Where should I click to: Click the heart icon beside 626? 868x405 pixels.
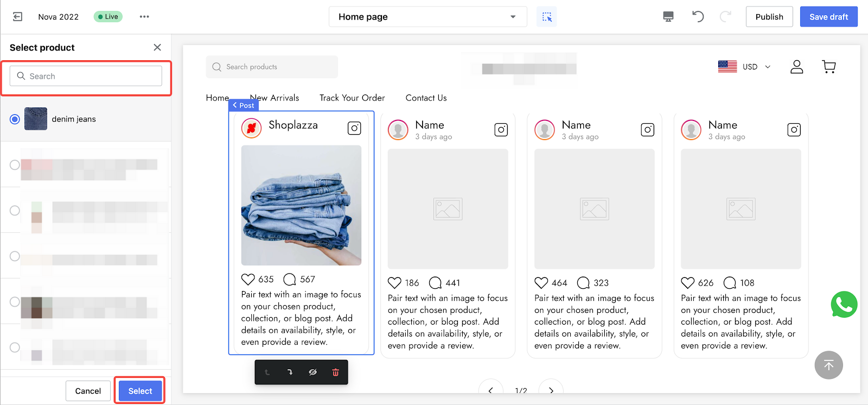687,283
